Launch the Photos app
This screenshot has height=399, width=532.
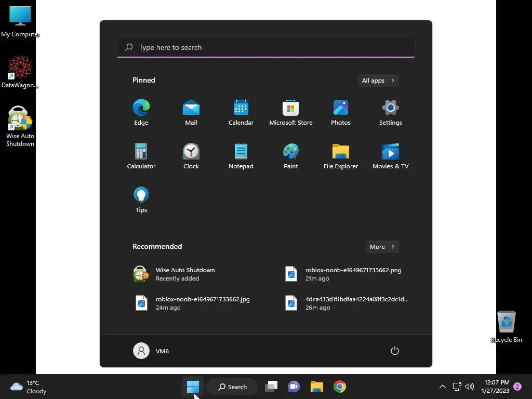coord(341,113)
